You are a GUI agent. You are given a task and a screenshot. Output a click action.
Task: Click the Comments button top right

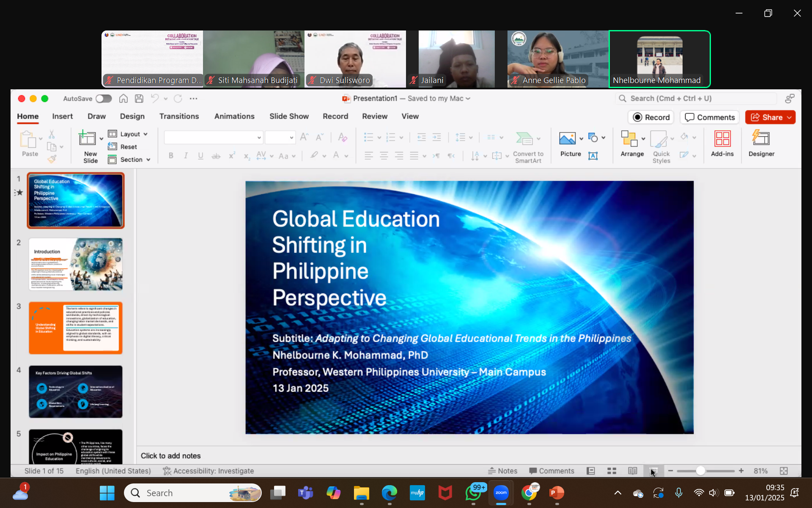pyautogui.click(x=710, y=117)
